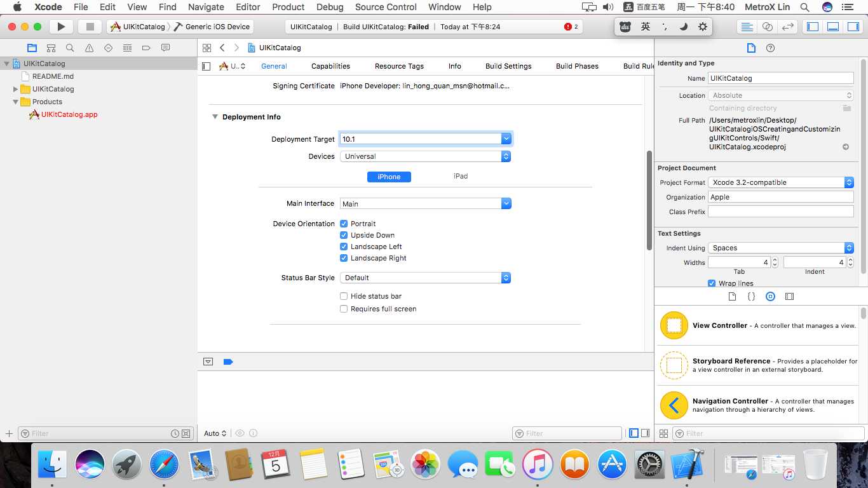Image resolution: width=868 pixels, height=488 pixels.
Task: Add a new file with plus button
Action: click(x=9, y=433)
